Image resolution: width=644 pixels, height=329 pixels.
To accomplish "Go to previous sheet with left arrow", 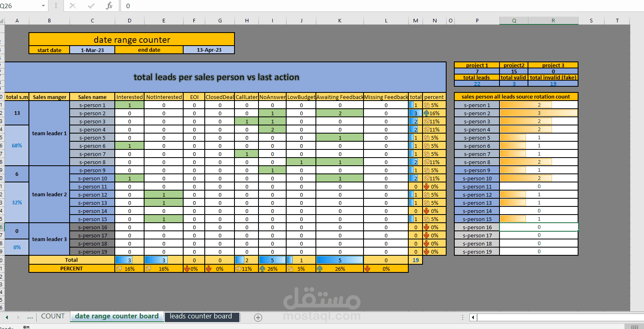I will point(7,317).
